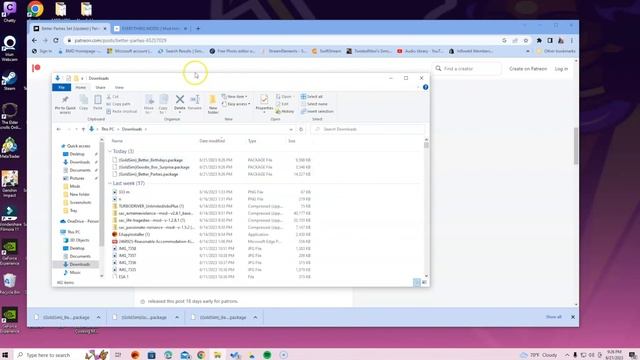Click History in the Open group

284,111
